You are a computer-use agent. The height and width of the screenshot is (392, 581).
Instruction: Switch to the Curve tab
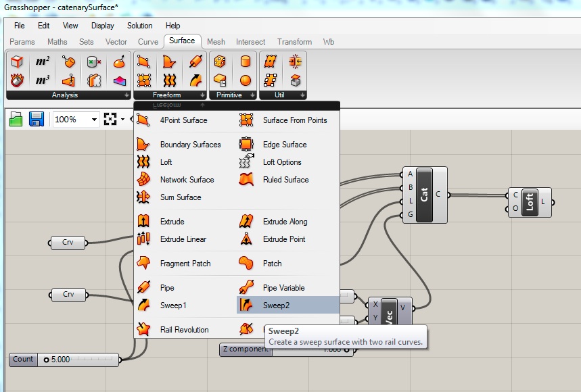pyautogui.click(x=148, y=42)
